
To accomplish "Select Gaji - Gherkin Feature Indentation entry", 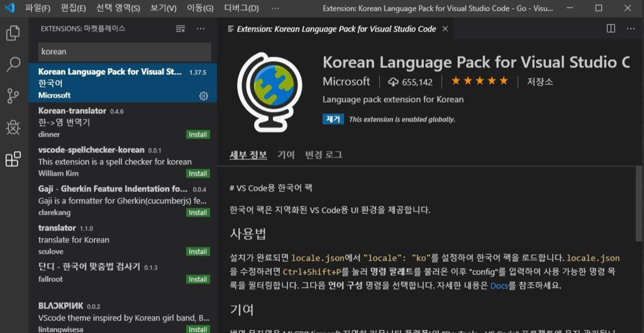I will pos(123,200).
